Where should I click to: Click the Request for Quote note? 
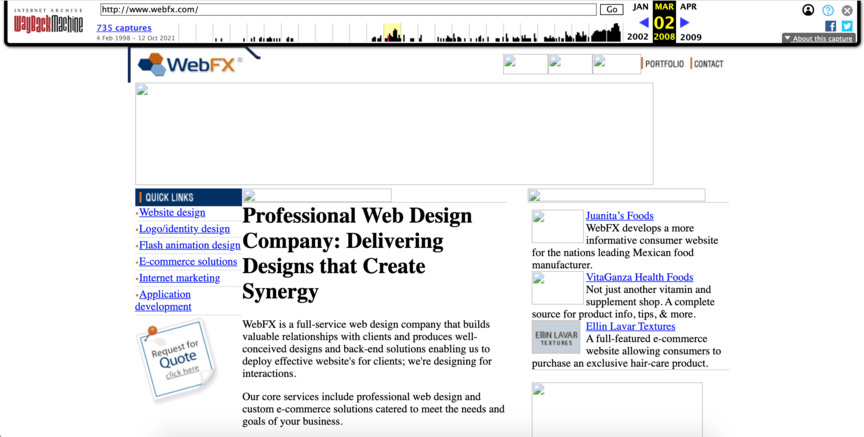tap(177, 359)
